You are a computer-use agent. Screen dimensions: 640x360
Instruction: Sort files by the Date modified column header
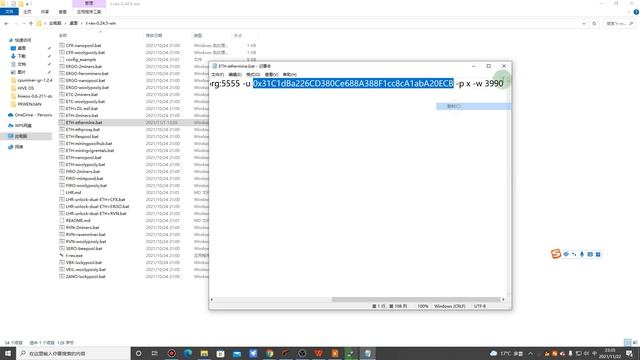(154, 36)
